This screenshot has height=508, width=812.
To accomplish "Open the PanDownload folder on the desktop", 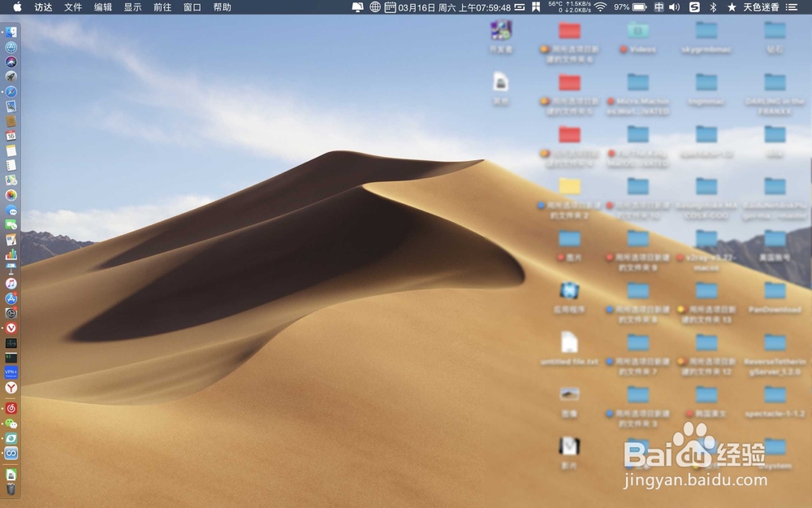I will pos(775,289).
